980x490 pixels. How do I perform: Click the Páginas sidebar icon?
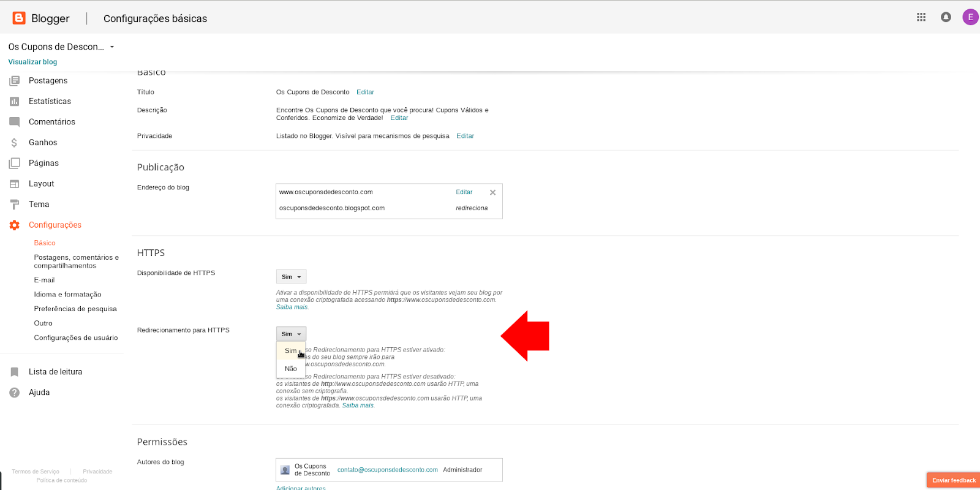tap(15, 164)
